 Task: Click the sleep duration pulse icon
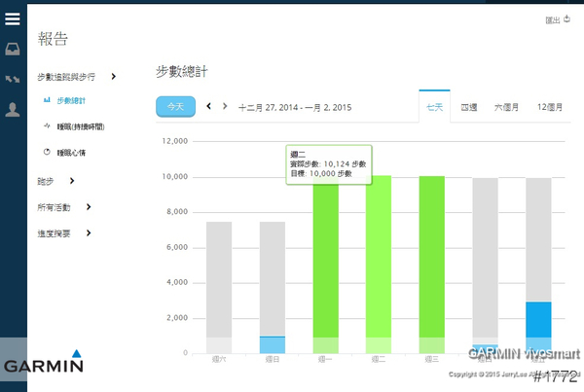47,126
